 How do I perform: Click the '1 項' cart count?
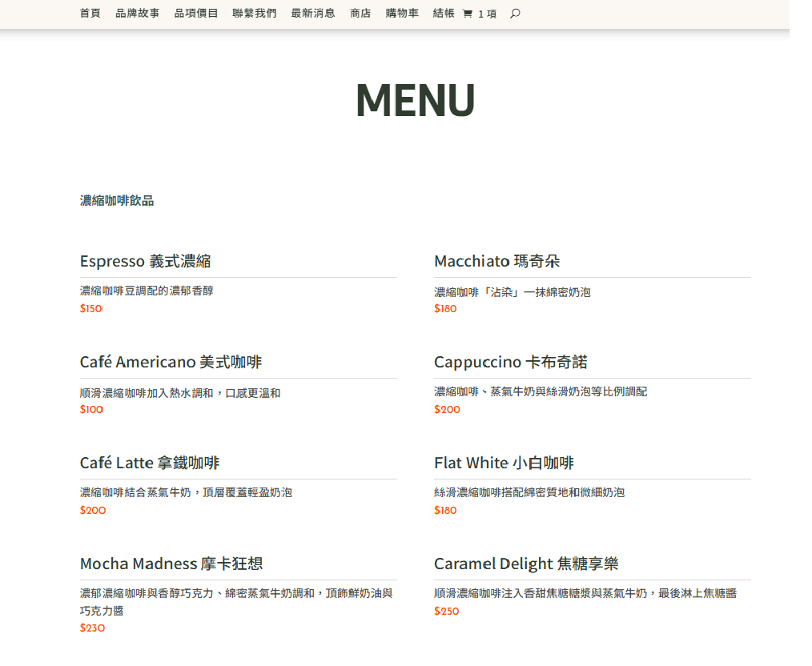click(488, 14)
